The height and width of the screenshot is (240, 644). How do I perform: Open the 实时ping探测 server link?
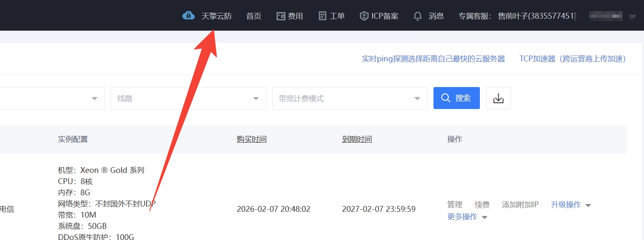[x=433, y=59]
